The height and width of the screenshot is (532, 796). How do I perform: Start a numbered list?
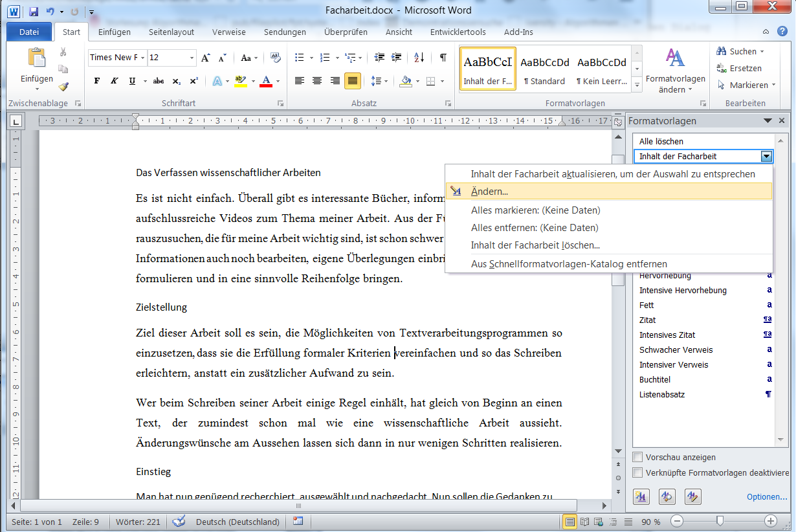click(326, 58)
